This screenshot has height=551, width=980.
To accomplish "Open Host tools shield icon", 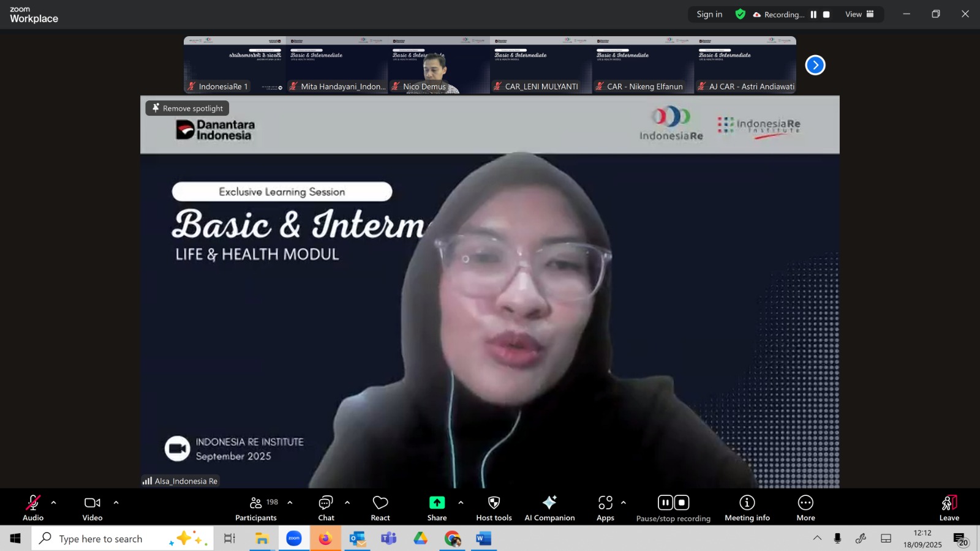I will click(x=494, y=503).
